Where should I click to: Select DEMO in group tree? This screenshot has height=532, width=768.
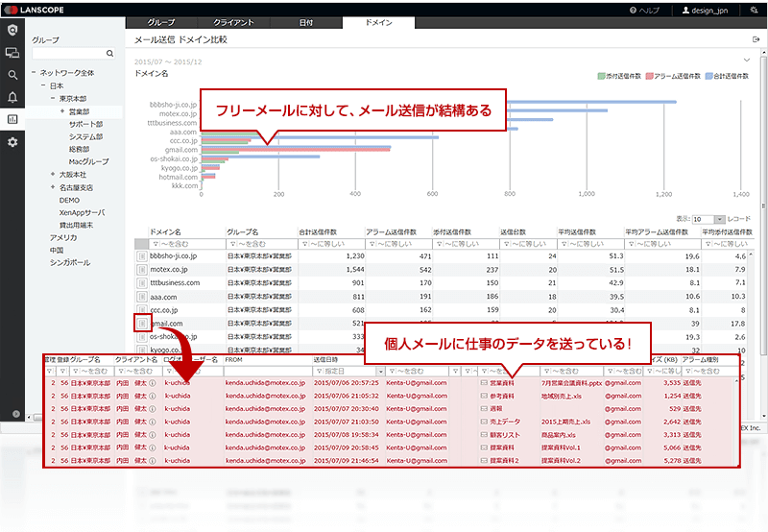coord(69,200)
